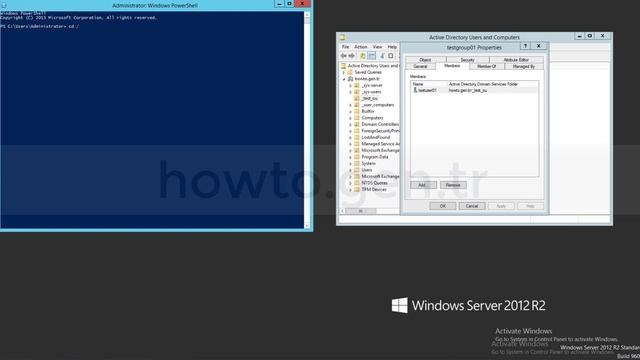Click the Active Directory Users root node icon
Viewport: 640px width, 360px height.
(343, 66)
